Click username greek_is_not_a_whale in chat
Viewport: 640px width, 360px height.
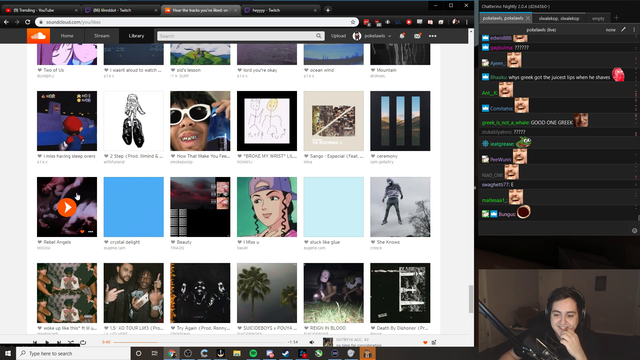coord(505,122)
